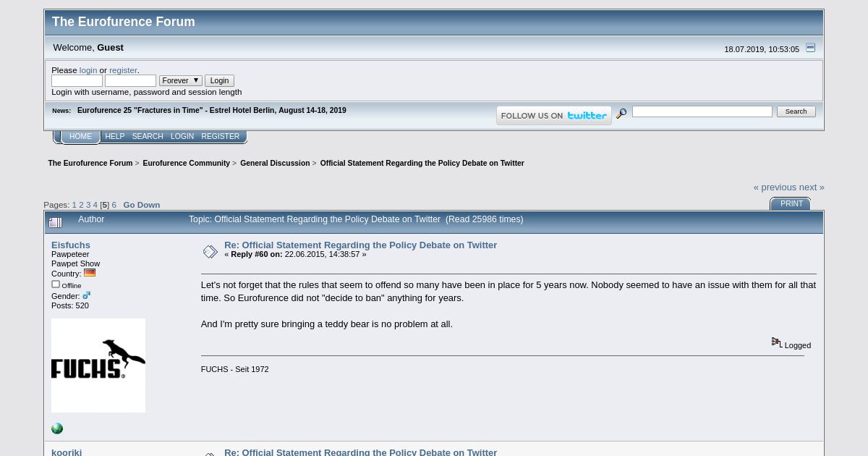Jump to page 3
The height and width of the screenshot is (456, 868).
click(x=88, y=205)
